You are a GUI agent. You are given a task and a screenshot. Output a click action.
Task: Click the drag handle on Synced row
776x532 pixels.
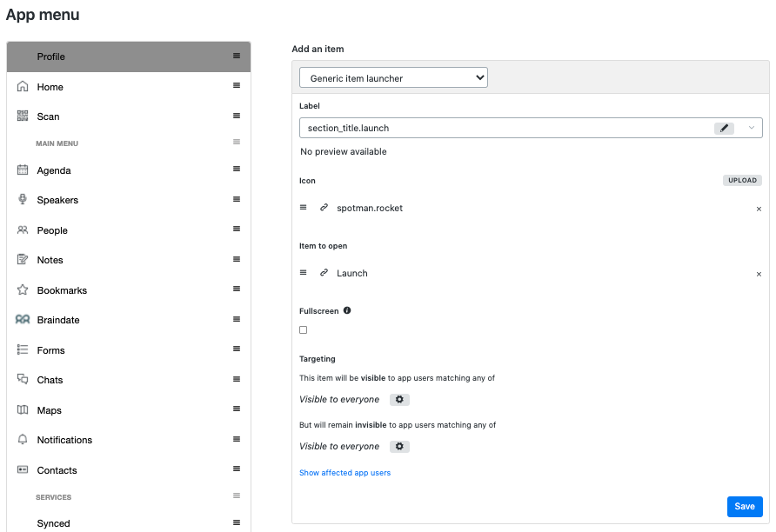[x=237, y=522]
